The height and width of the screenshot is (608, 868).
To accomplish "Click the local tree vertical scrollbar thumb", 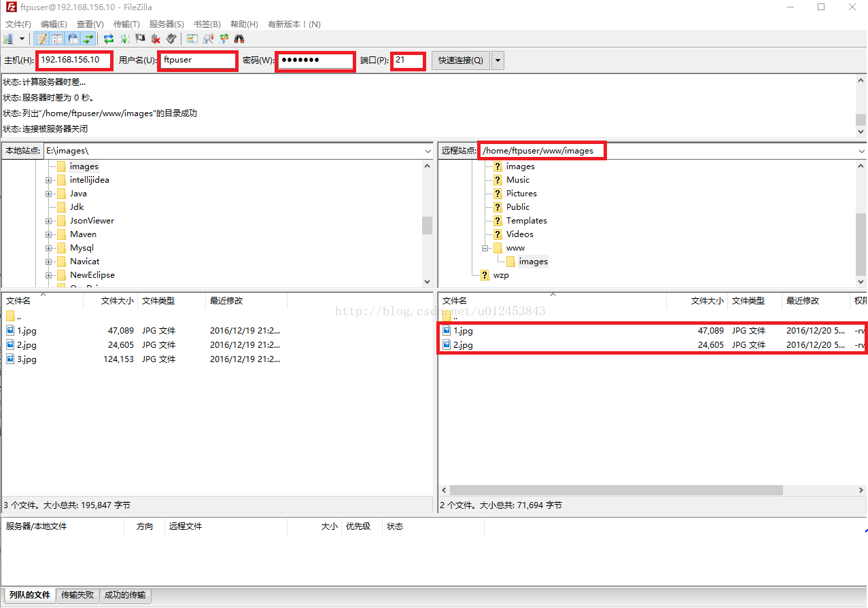I will point(427,226).
